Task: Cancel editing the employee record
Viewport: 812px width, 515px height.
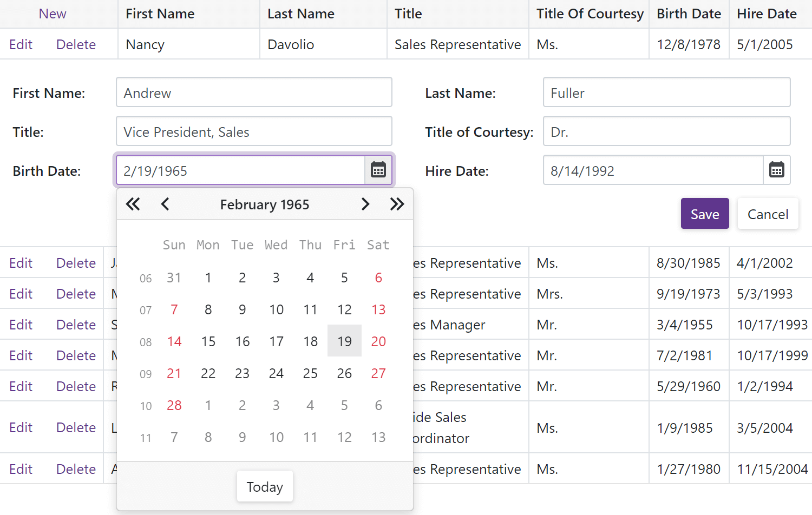Action: click(768, 214)
